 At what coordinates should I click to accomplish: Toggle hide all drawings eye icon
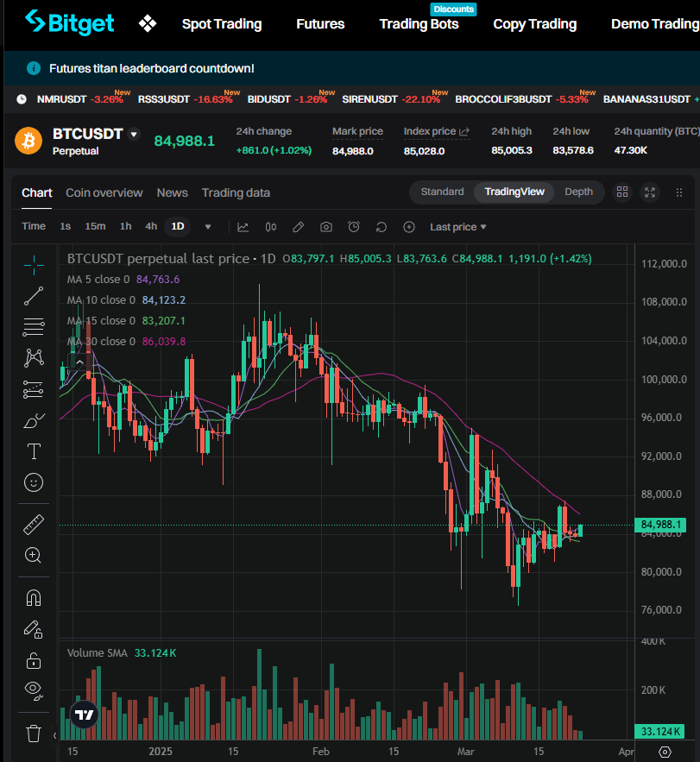coord(34,690)
